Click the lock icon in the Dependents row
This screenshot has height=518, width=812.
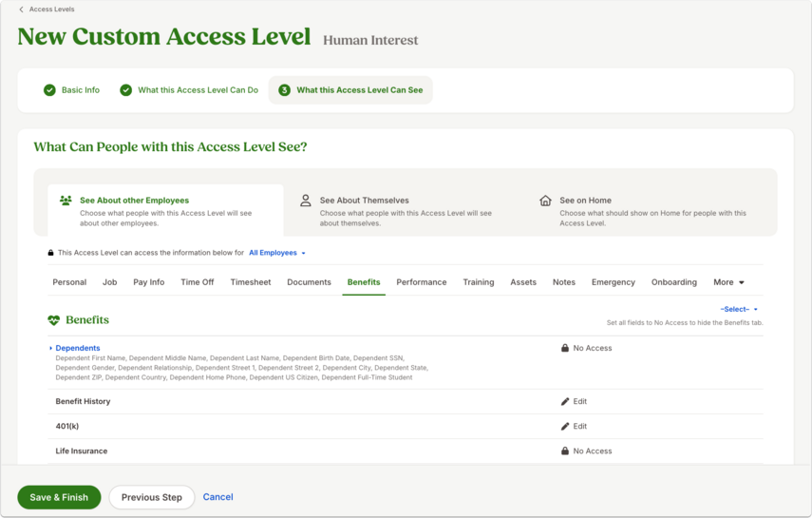[x=565, y=348]
